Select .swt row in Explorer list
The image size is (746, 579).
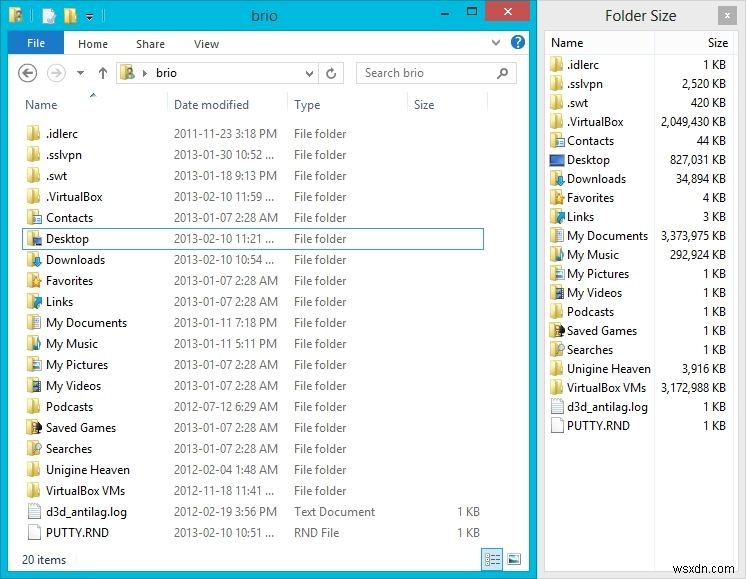coord(253,176)
